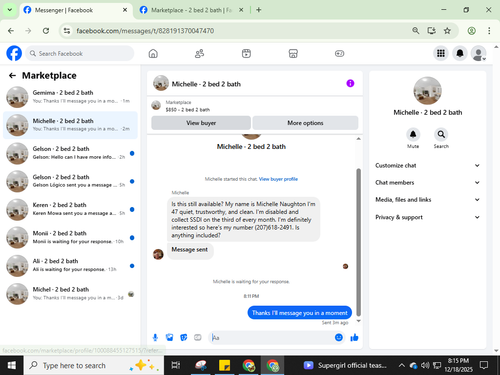Expand the Privacy & support section
Image resolution: width=500 pixels, height=375 pixels.
point(428,217)
